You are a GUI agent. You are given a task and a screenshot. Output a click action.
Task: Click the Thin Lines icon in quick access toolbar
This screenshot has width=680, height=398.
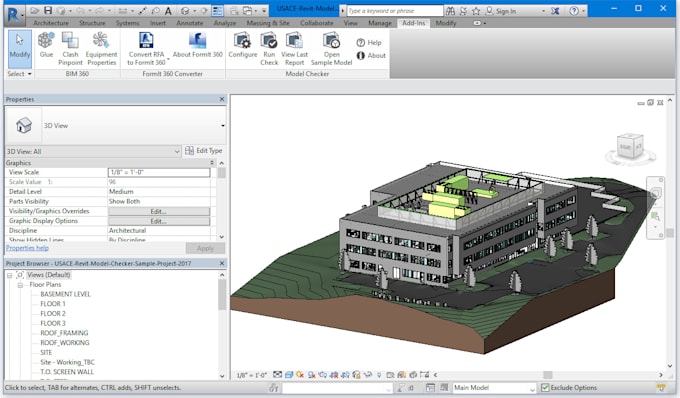(218, 11)
